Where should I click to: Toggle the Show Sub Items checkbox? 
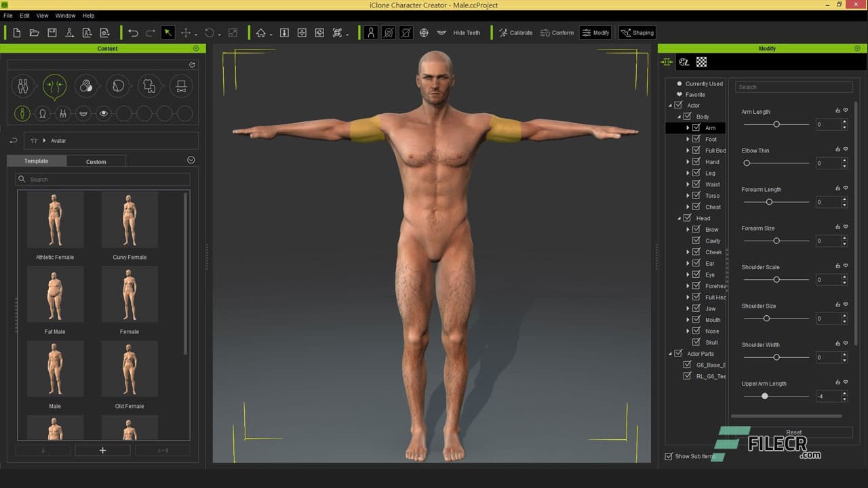click(669, 456)
